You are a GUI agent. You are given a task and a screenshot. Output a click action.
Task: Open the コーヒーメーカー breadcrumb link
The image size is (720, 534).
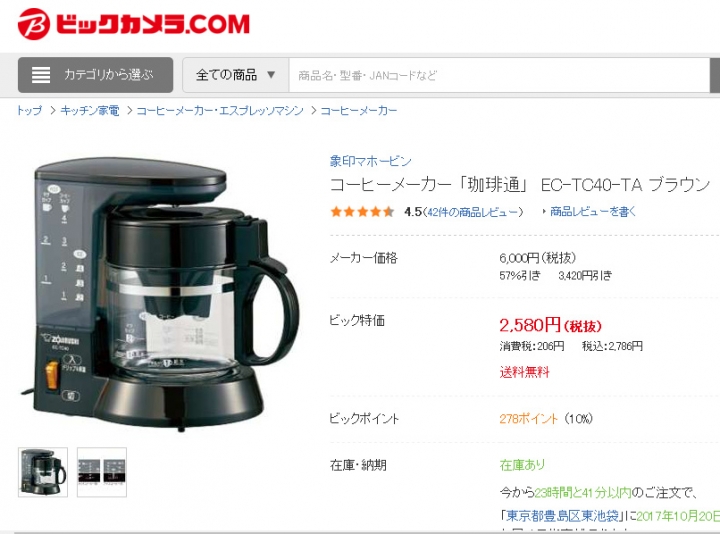pos(359,111)
